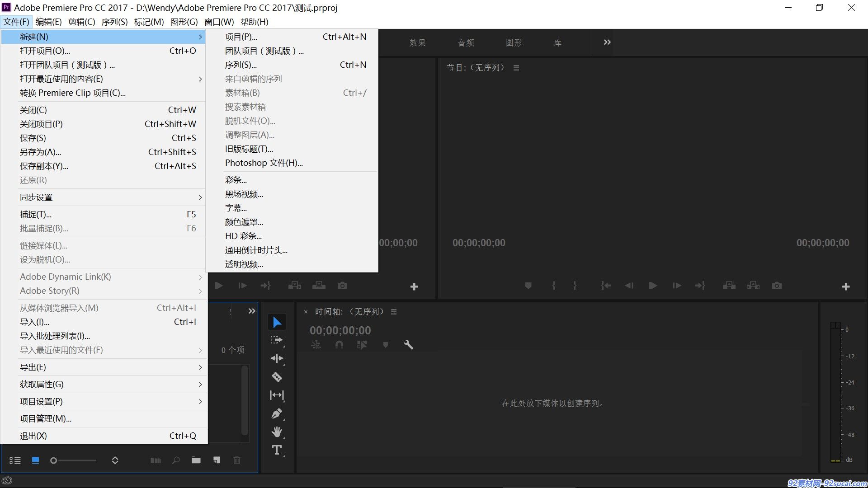Play the source monitor
Image resolution: width=868 pixels, height=488 pixels.
coord(219,286)
